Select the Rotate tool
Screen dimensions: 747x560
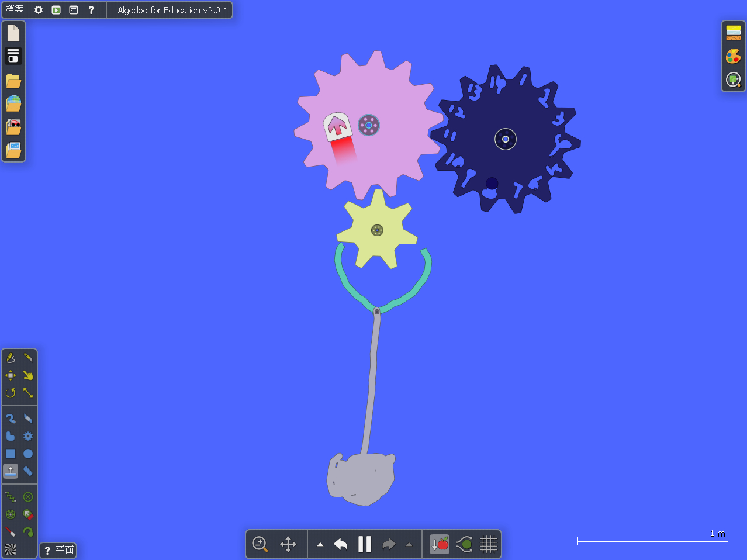[11, 393]
